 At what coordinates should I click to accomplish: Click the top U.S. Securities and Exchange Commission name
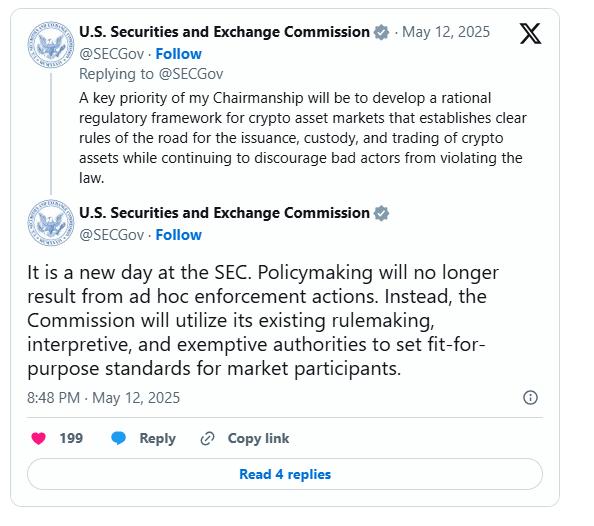click(x=224, y=32)
